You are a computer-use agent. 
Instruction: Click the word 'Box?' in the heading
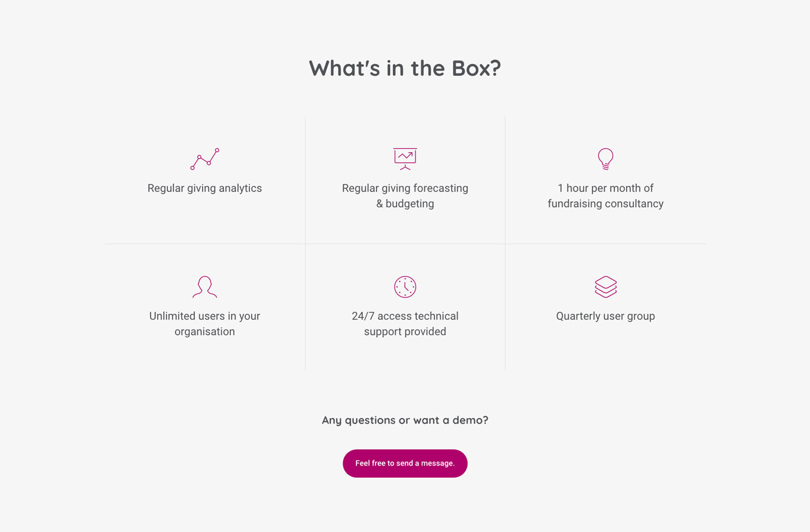tap(476, 68)
